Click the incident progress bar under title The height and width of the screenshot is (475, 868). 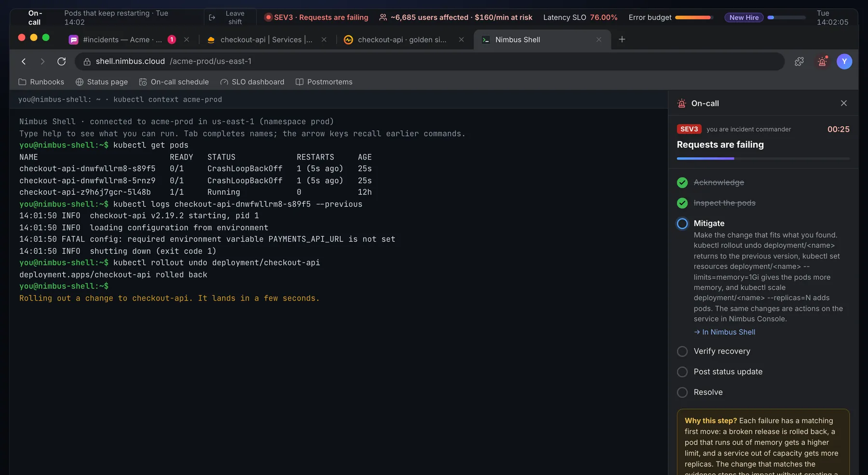tap(763, 159)
